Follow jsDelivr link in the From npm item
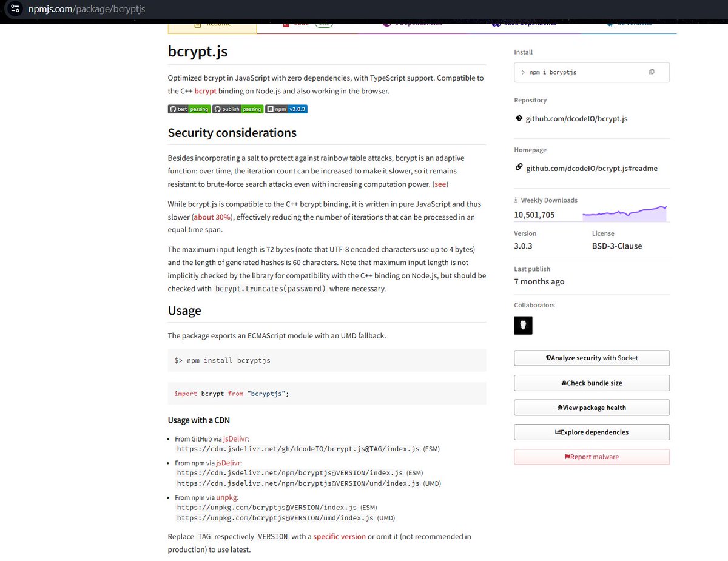The image size is (728, 561). coord(228,463)
